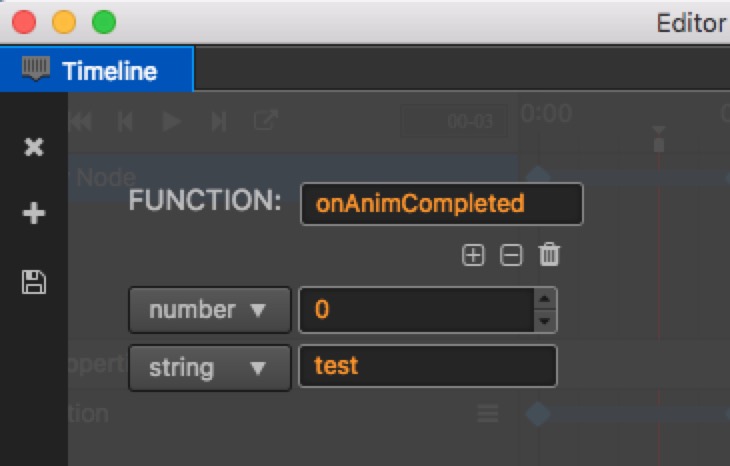
Task: Step to the next frame
Action: pyautogui.click(x=219, y=122)
